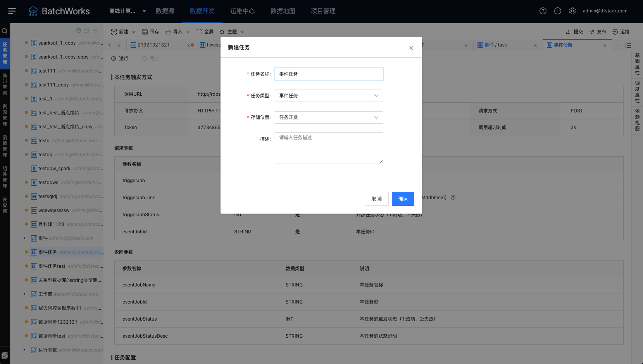Click 确认 to confirm new task
The image size is (643, 364).
point(403,199)
